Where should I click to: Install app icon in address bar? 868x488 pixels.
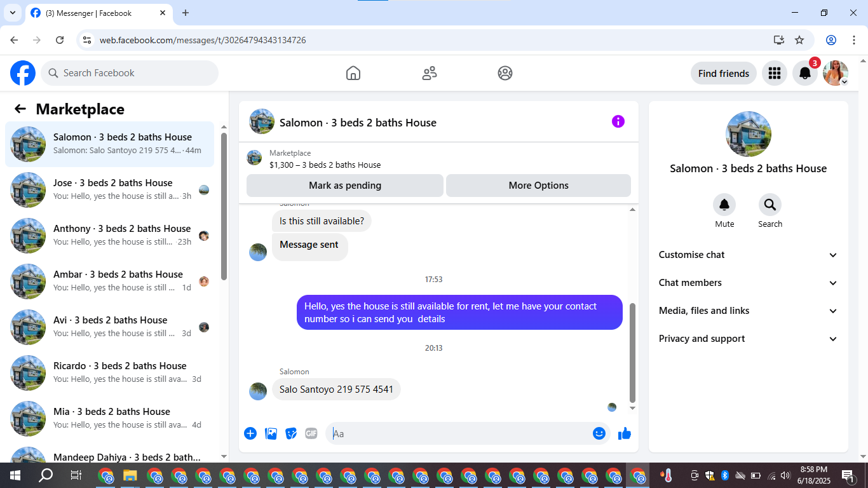point(779,40)
